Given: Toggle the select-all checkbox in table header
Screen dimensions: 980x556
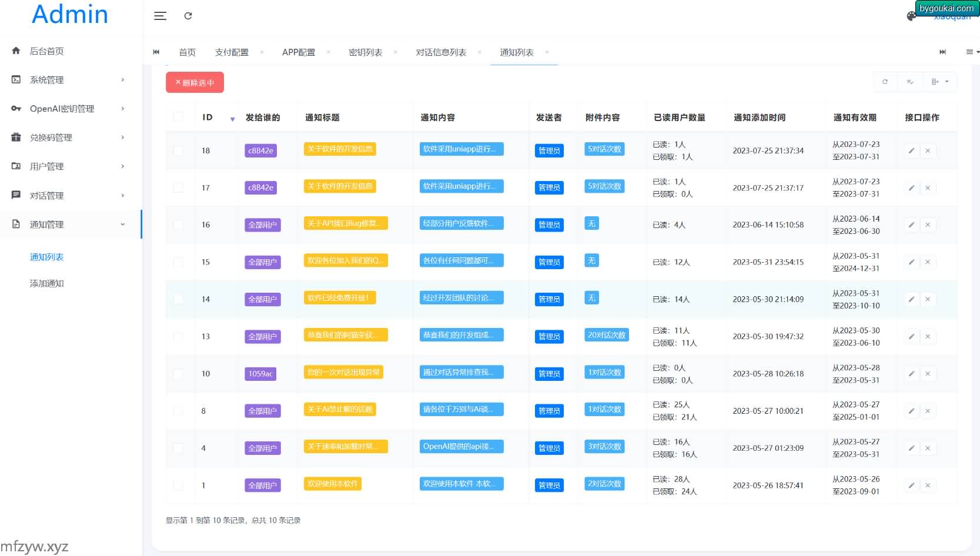Looking at the screenshot, I should [x=178, y=117].
